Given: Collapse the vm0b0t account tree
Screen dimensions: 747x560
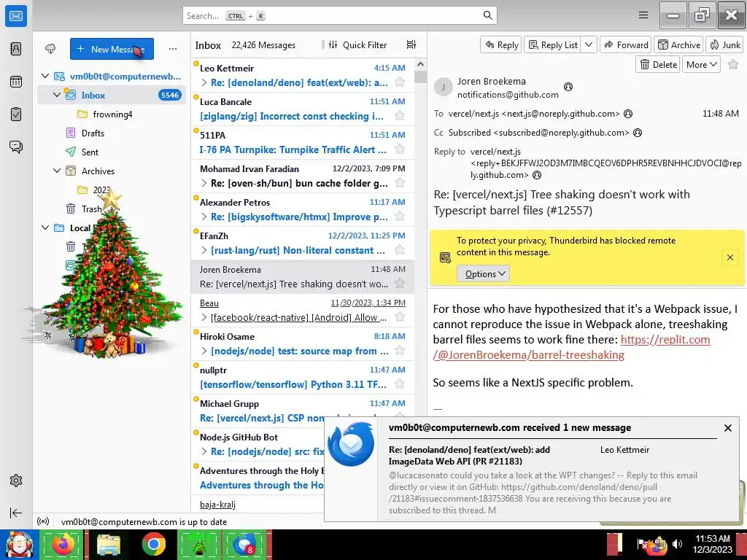Looking at the screenshot, I should [x=45, y=76].
